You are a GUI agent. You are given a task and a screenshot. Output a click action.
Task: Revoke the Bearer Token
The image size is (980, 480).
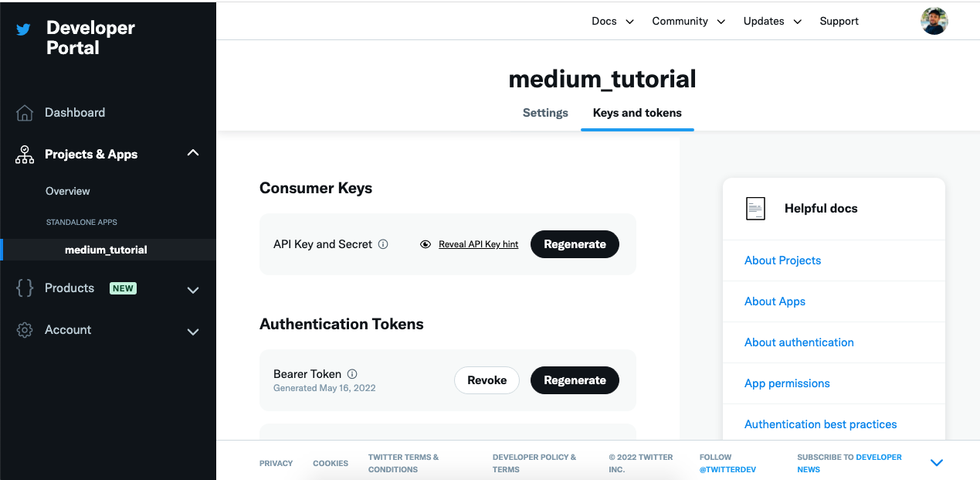click(x=487, y=380)
